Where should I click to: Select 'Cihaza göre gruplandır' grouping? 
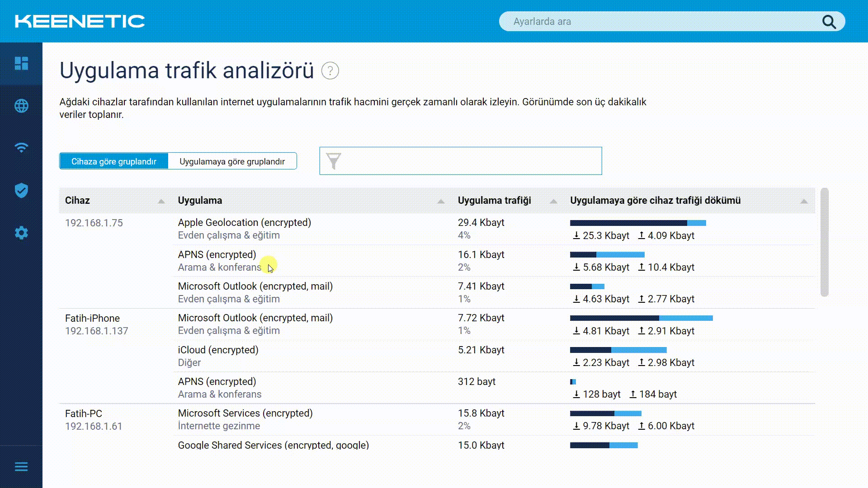point(114,161)
